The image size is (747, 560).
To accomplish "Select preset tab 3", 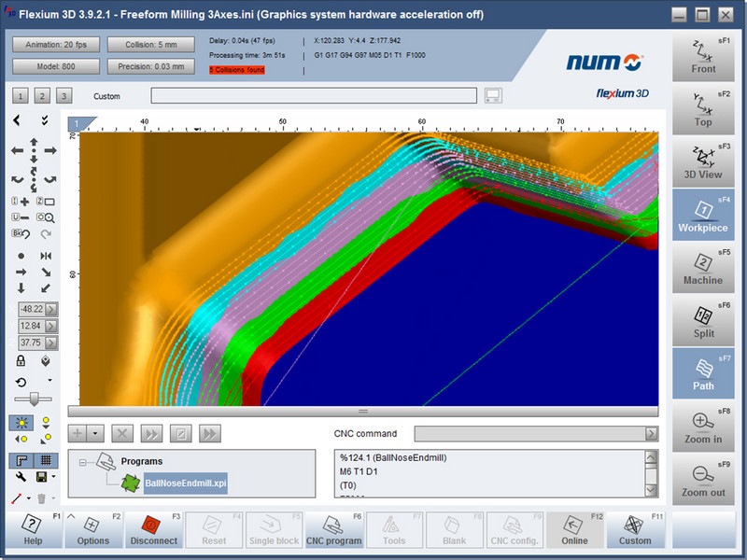I will [x=63, y=96].
